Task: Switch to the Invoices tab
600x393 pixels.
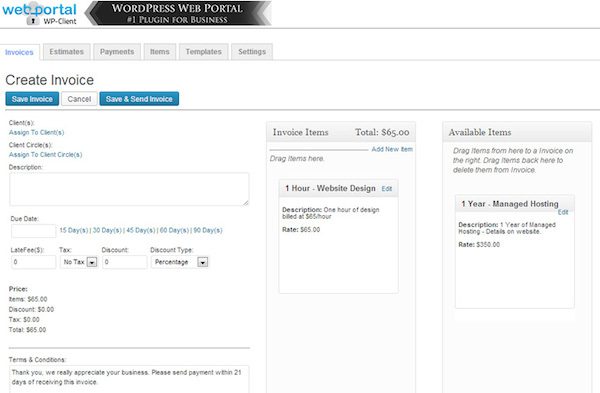Action: (19, 52)
